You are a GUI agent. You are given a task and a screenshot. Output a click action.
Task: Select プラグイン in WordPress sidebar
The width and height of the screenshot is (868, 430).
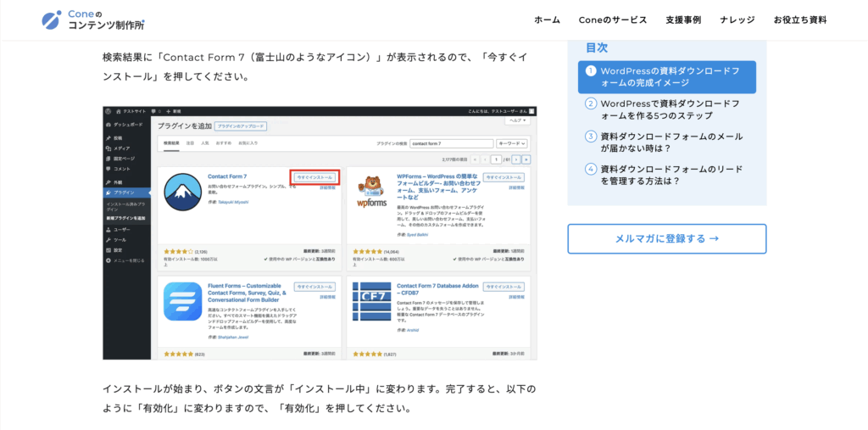tap(127, 193)
